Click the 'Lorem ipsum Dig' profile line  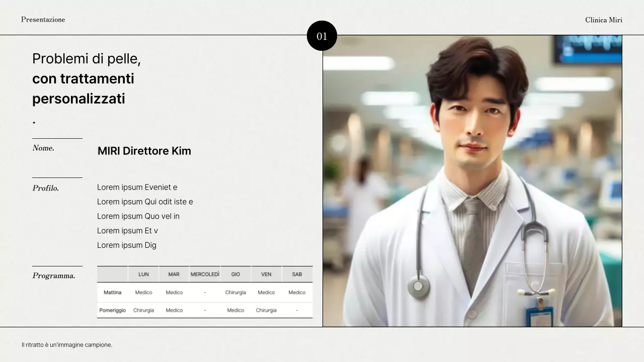[x=126, y=245]
